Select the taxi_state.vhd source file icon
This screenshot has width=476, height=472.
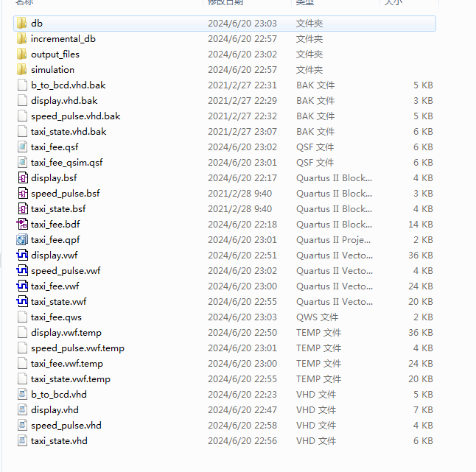(x=22, y=441)
